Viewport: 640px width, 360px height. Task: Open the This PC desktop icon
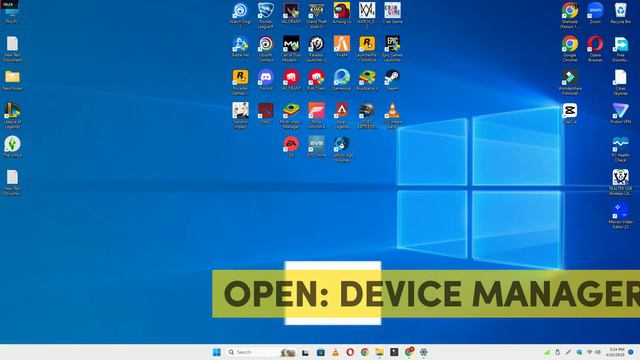[x=12, y=14]
